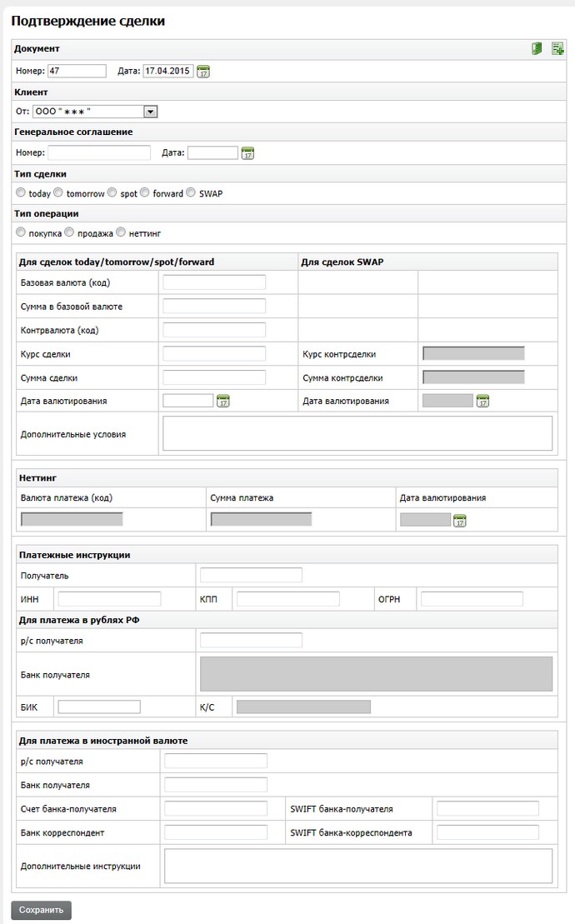This screenshot has height=924, width=575.
Task: Click the Сумма контрсделки field
Action: (473, 377)
